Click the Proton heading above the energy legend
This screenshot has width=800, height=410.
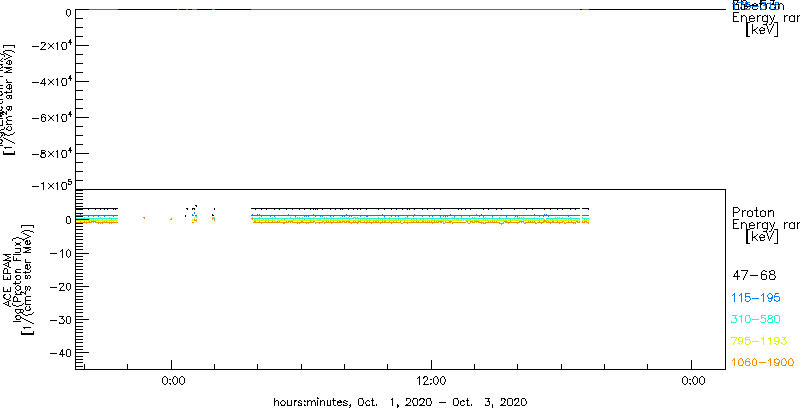click(753, 212)
